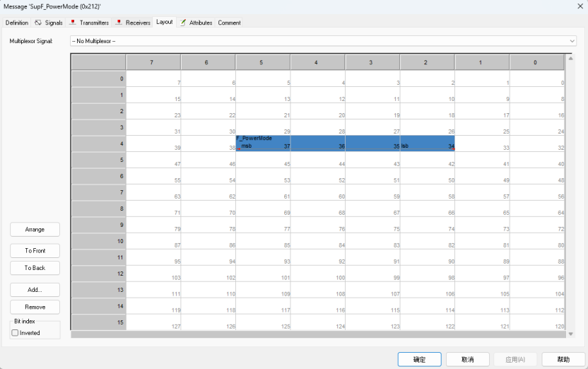Send signal To Back
The width and height of the screenshot is (588, 369).
tap(35, 268)
